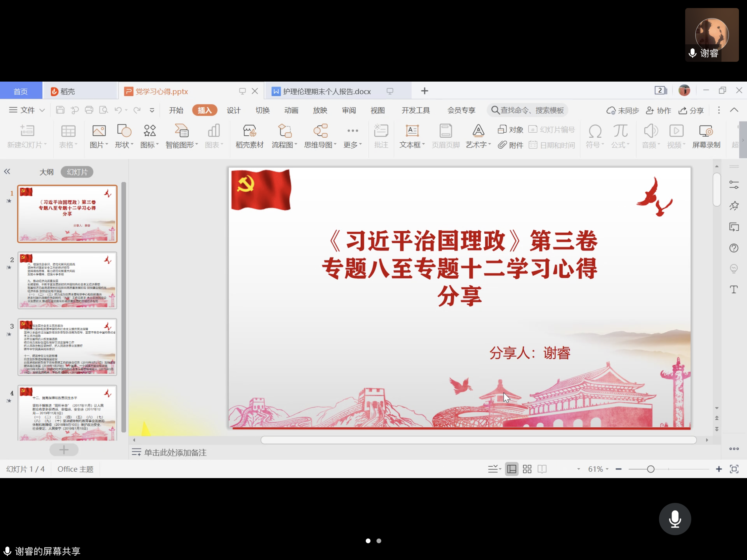Insert a mind map via 思维导图
Screen dimensions: 747x560
click(x=319, y=136)
